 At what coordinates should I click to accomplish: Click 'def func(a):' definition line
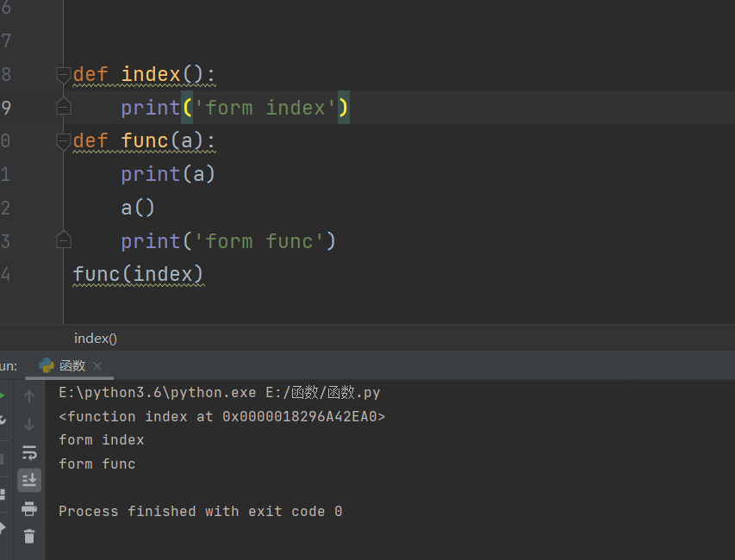pos(145,141)
